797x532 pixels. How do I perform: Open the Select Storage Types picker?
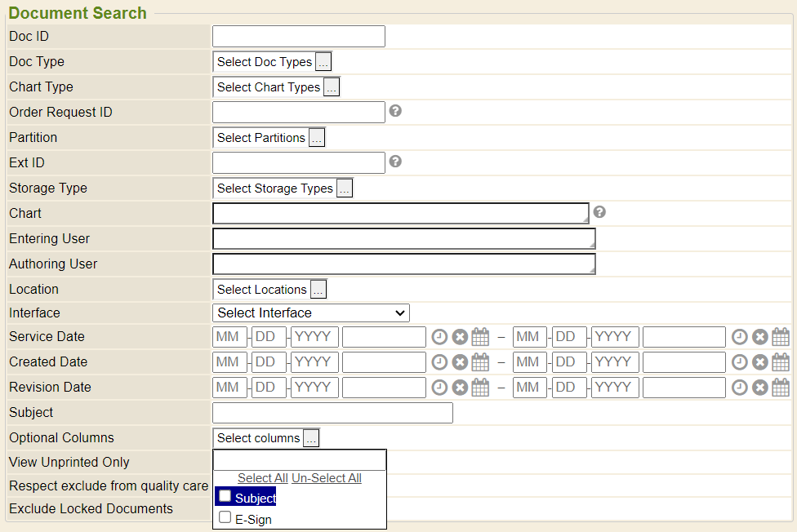(345, 188)
